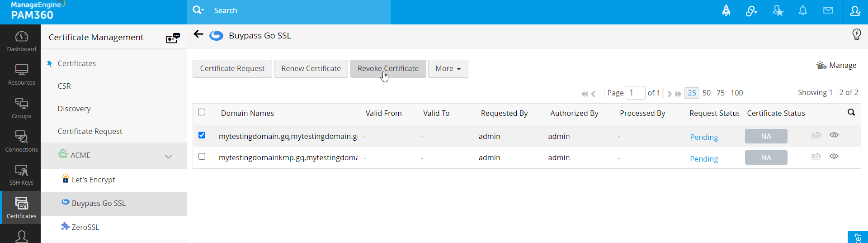
Task: Click the Renew Certificate button
Action: (311, 69)
